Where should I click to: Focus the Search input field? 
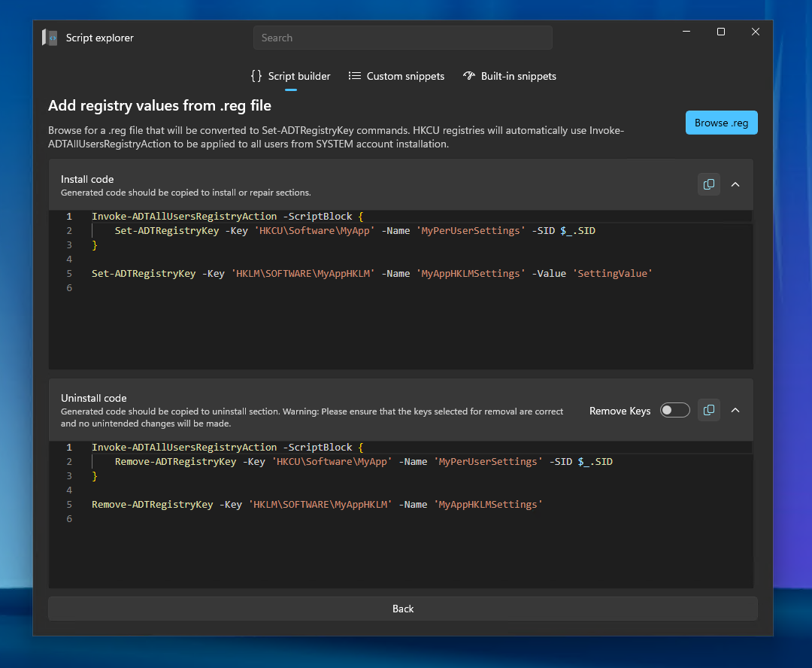coord(403,38)
